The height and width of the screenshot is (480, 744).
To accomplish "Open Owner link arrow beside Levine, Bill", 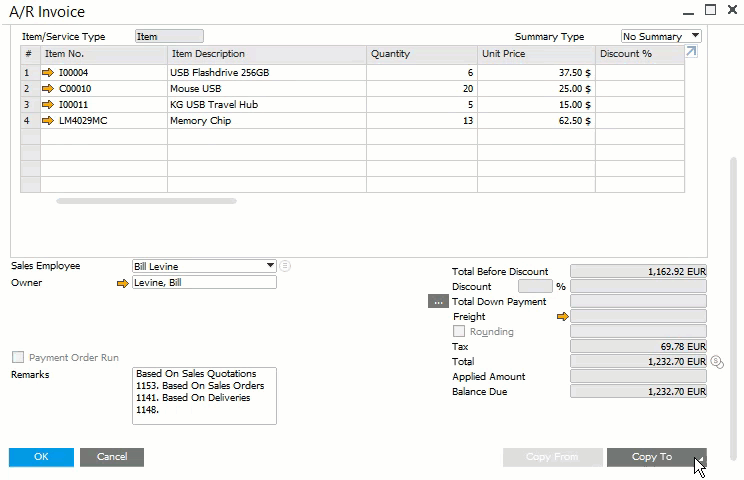I will [x=123, y=283].
